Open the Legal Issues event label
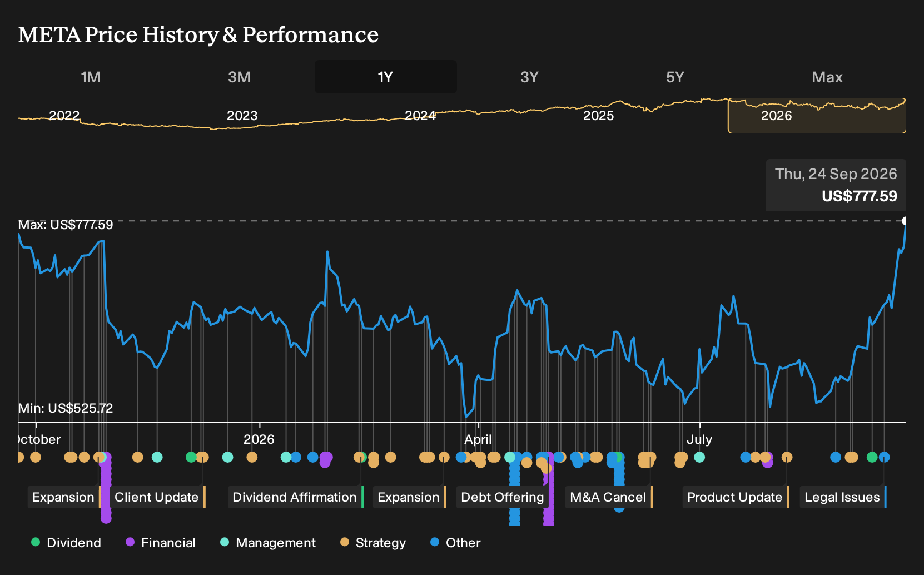 coord(843,497)
